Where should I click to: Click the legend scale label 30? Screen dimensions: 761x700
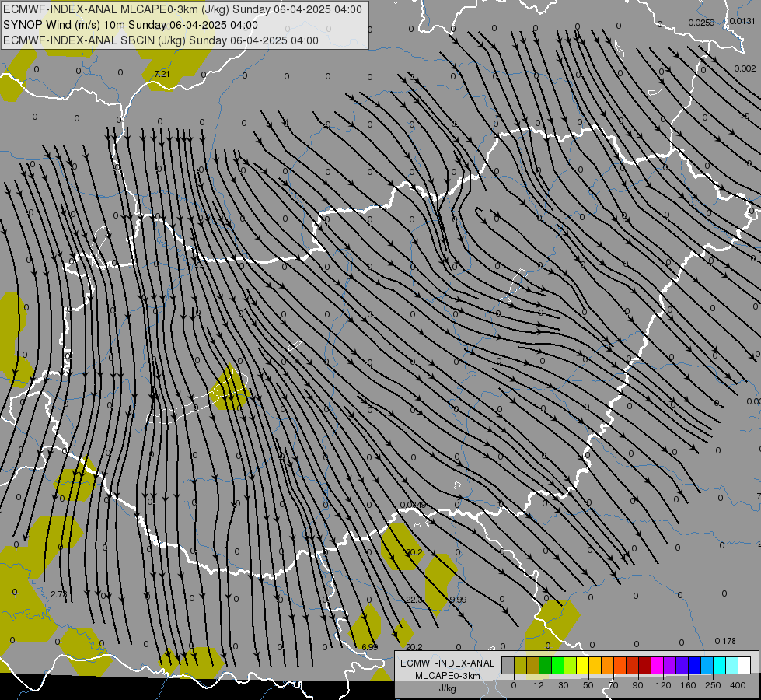pyautogui.click(x=564, y=685)
